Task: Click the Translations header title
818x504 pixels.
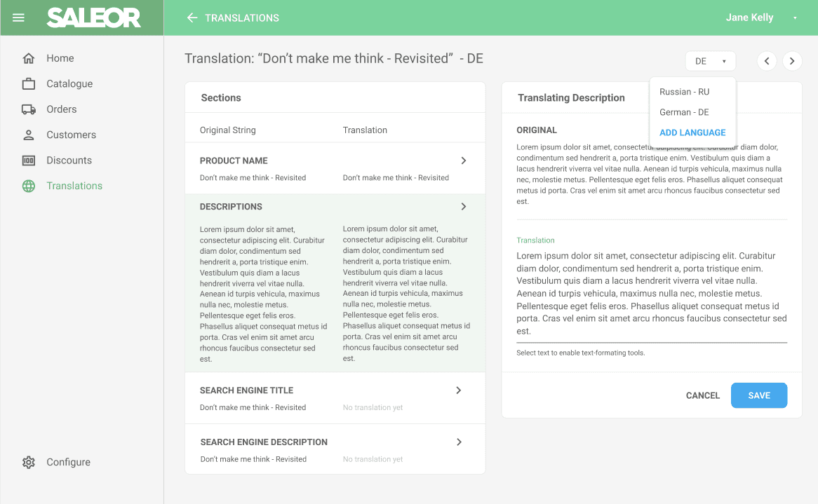Action: point(242,18)
